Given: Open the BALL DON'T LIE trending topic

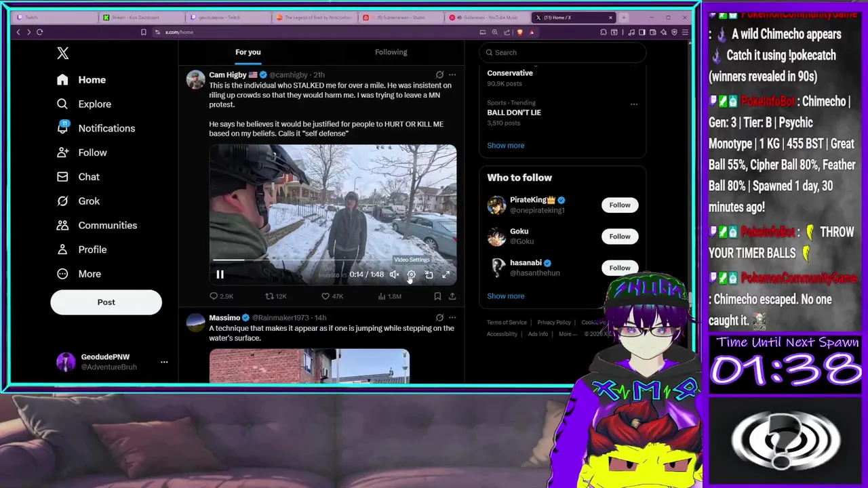Looking at the screenshot, I should pos(514,113).
